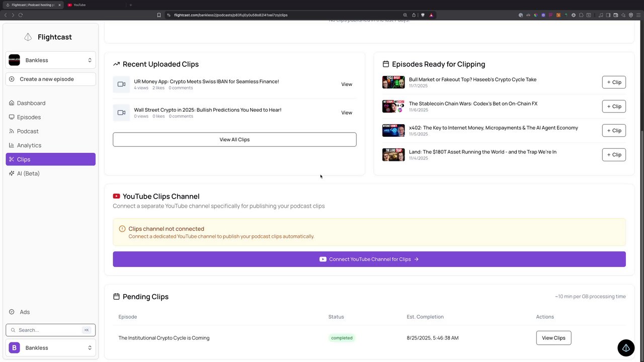Screen dimensions: 644x362
Task: Click the View All Clips button
Action: (x=234, y=140)
